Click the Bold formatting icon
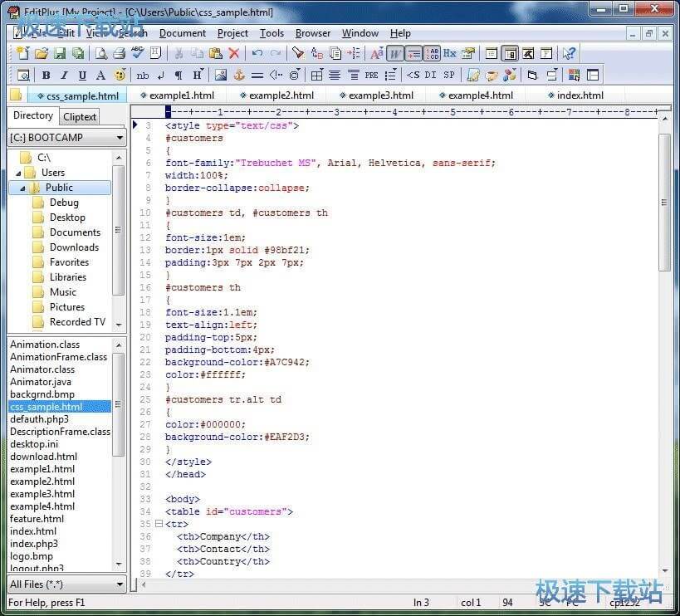The image size is (680, 616). (x=46, y=76)
